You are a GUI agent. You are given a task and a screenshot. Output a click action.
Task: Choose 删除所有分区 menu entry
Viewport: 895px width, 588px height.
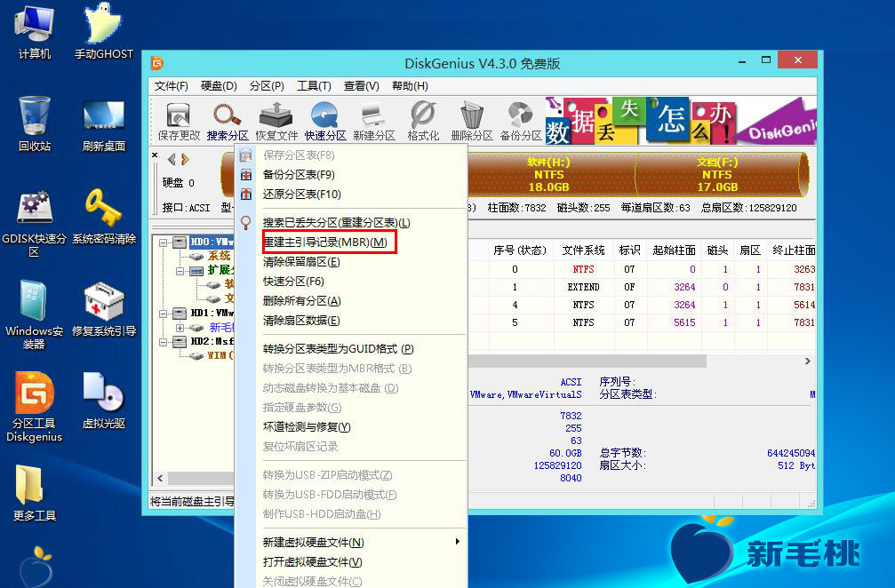352,301
